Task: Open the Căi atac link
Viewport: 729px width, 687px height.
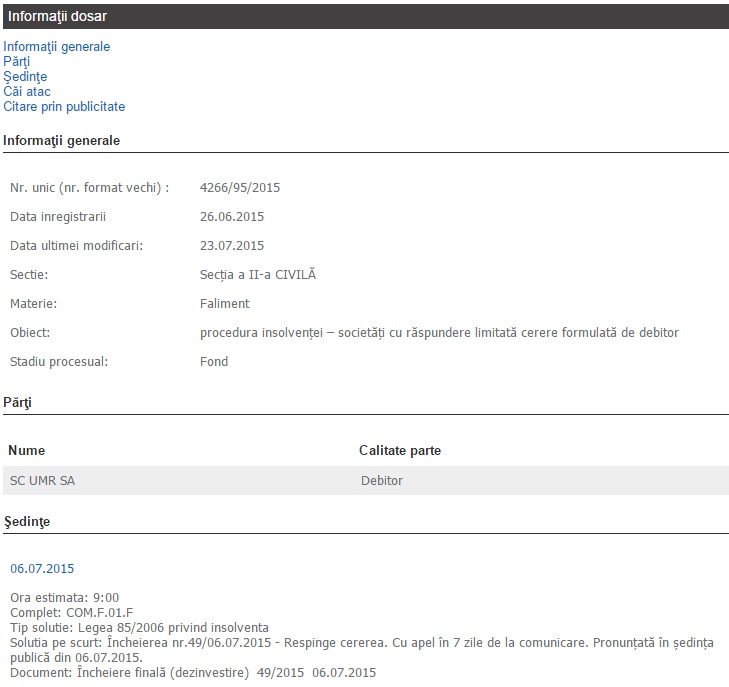Action: click(x=27, y=92)
